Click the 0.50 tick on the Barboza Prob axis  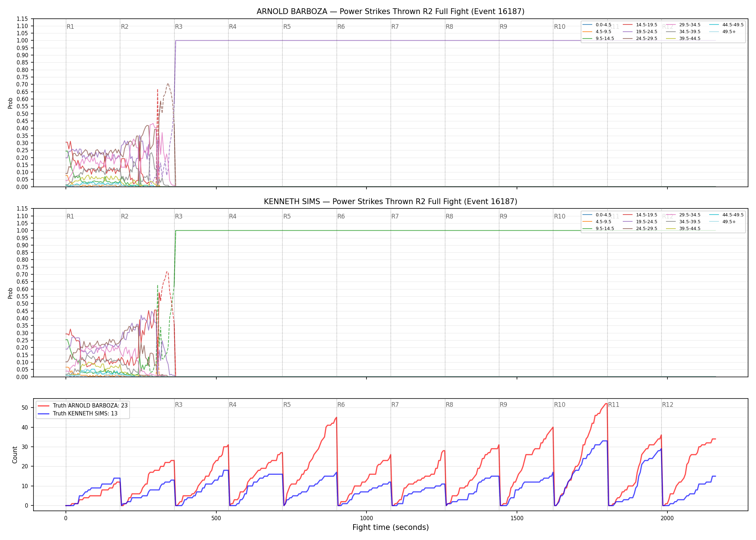coord(22,114)
